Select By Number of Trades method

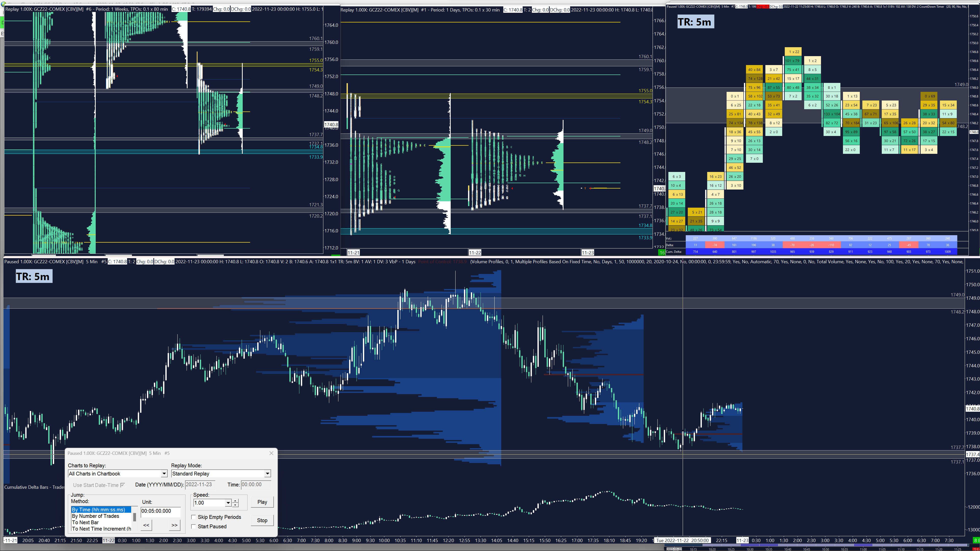pyautogui.click(x=95, y=516)
